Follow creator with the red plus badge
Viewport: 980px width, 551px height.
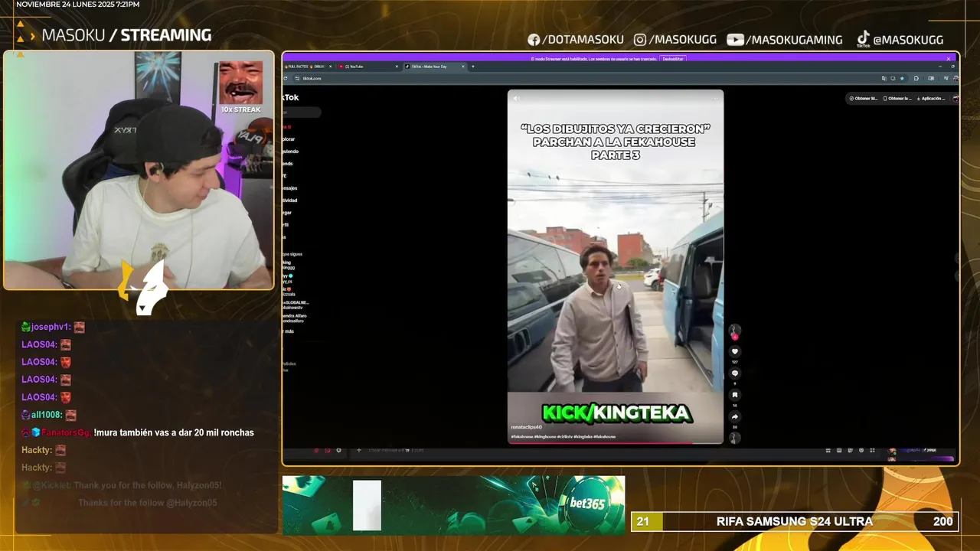coord(735,337)
